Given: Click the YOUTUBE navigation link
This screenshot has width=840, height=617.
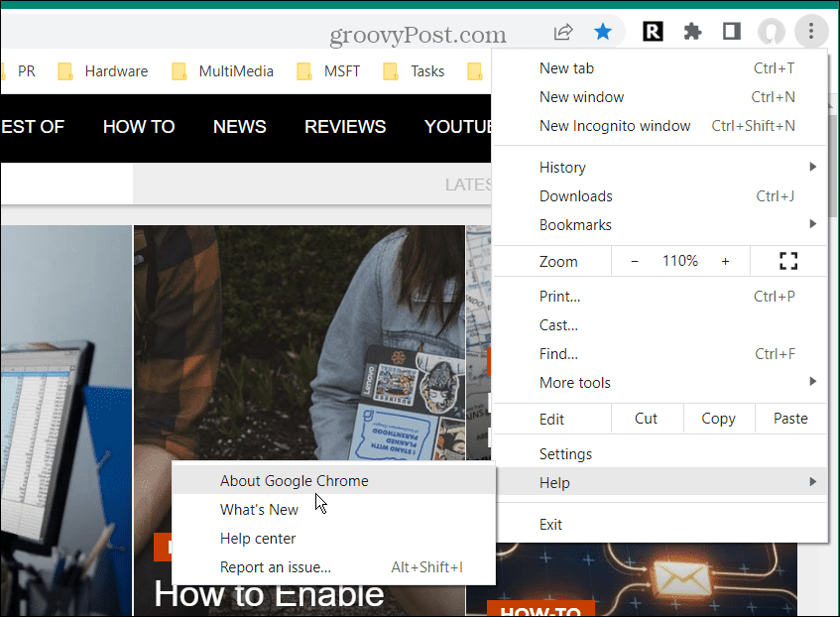Looking at the screenshot, I should [457, 127].
